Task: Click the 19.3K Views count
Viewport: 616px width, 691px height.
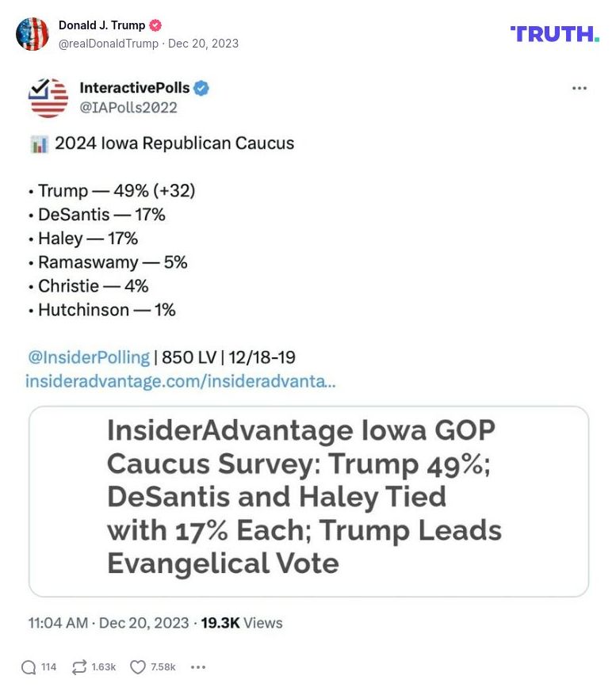Action: coord(241,623)
